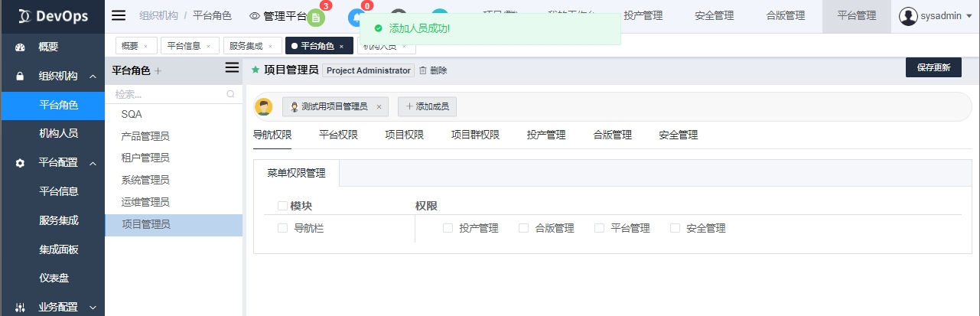Open 集成面板 in the sidebar

(52, 249)
